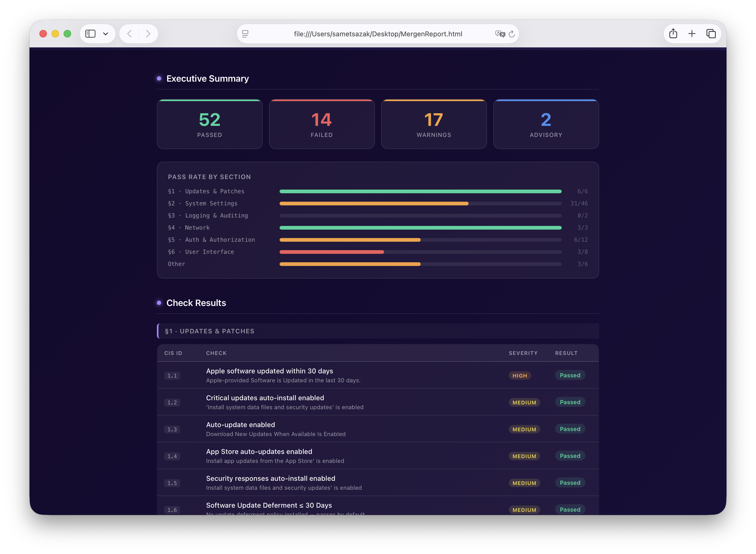
Task: Select the 2 Advisory summary card
Action: 546,124
